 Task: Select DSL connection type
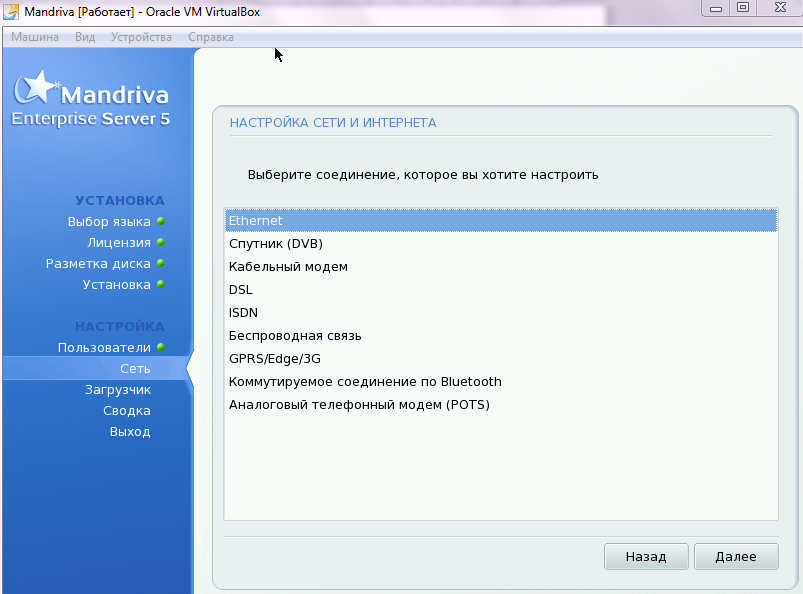click(501, 289)
